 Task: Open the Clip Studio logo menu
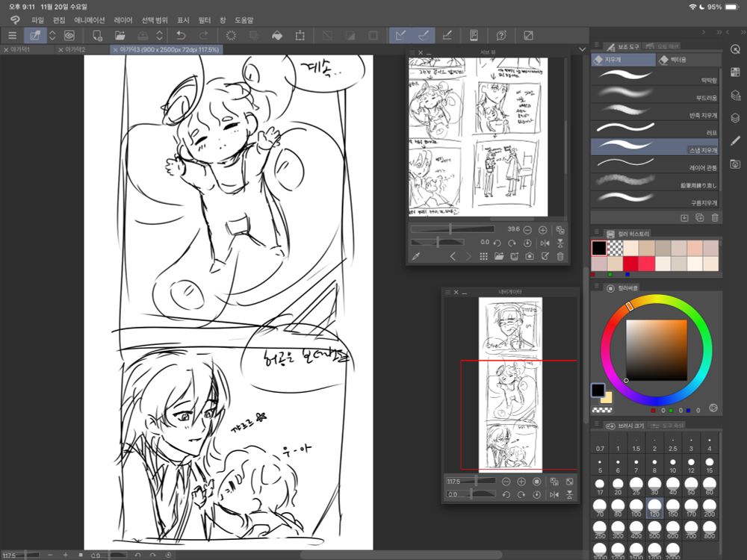[15, 20]
